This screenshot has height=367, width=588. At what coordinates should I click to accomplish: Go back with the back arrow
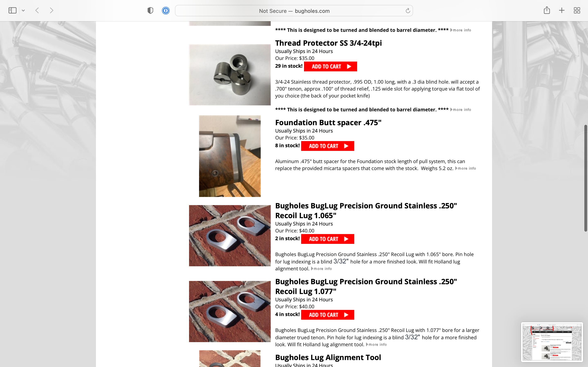click(x=37, y=10)
